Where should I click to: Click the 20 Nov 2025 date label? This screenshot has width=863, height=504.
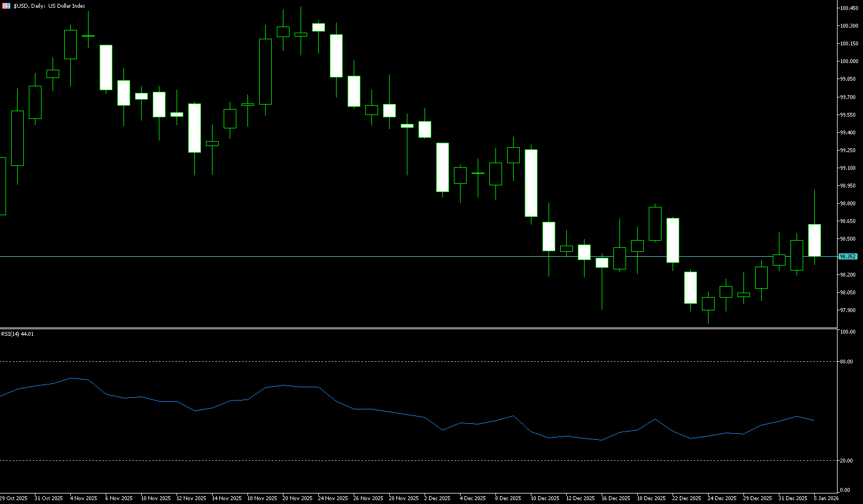click(x=297, y=498)
